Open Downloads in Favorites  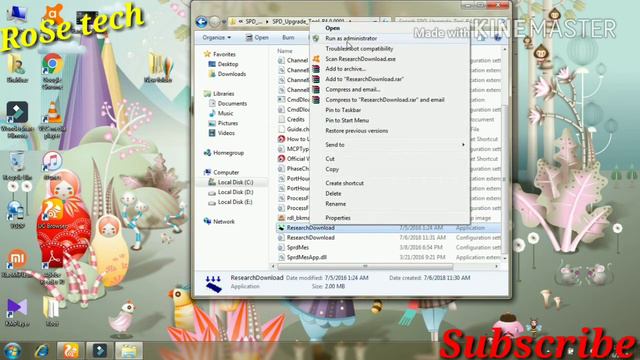(x=231, y=74)
